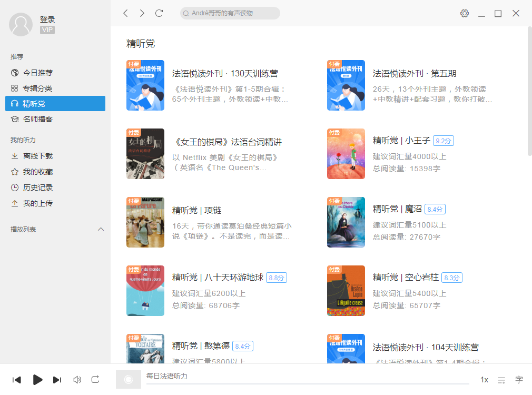The image size is (532, 395).
Task: Open 精听党 | 八十天环游地球 title
Action: (218, 278)
